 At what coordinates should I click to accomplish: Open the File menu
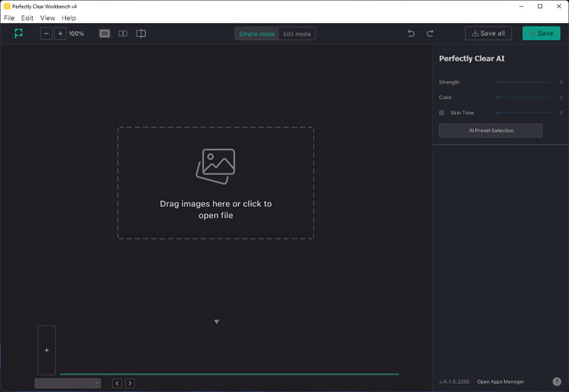point(9,18)
